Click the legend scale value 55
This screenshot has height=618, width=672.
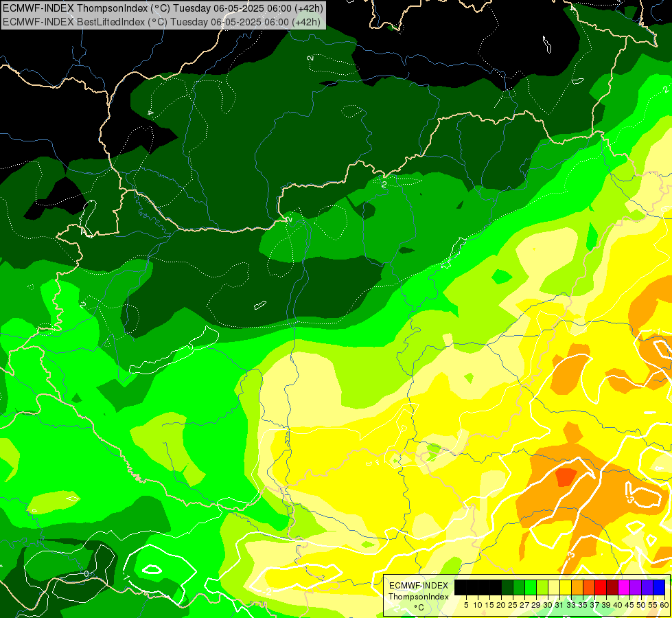(653, 605)
